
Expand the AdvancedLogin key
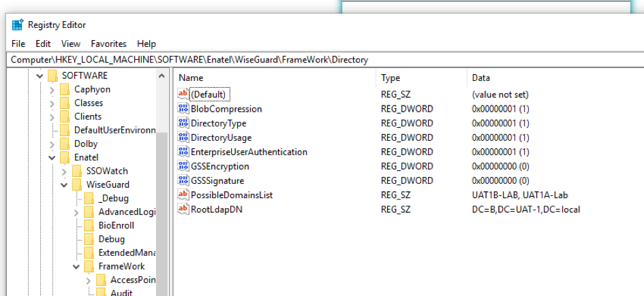(76, 212)
